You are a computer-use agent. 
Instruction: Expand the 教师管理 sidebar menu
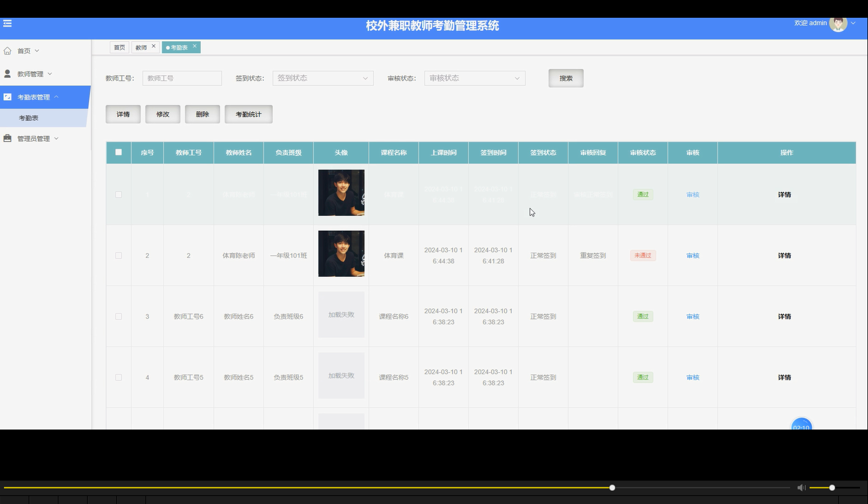[45, 74]
